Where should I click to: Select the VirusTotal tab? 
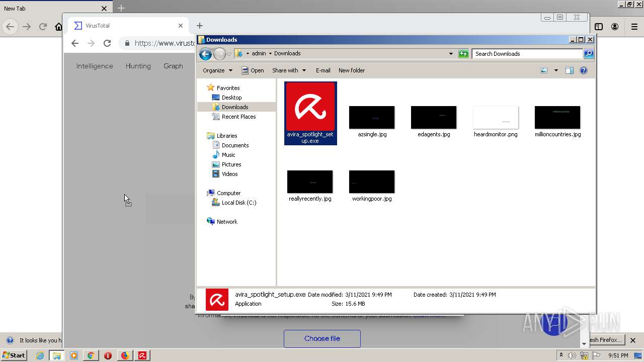coord(128,26)
